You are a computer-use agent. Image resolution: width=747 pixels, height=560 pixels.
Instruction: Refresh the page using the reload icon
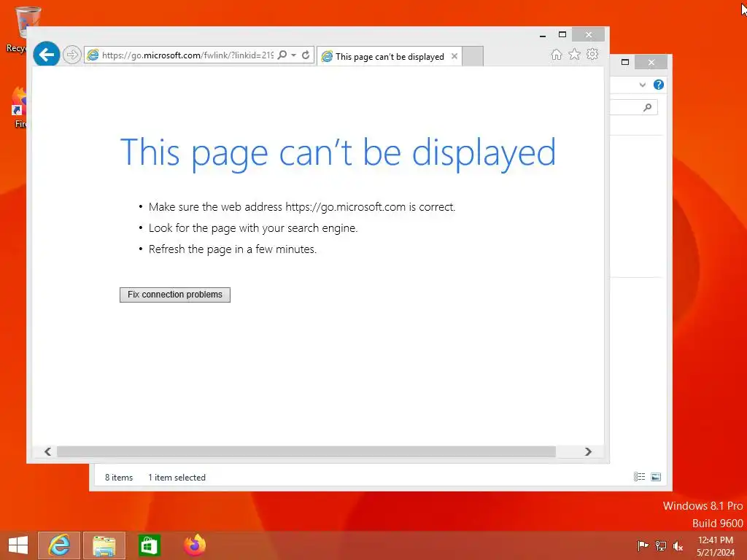pyautogui.click(x=306, y=55)
